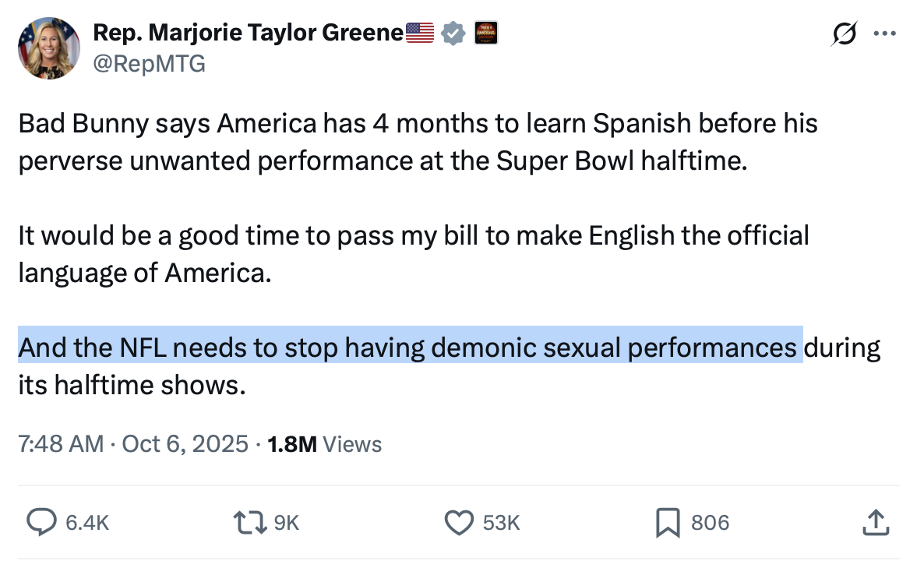
Task: Open the 1.8M Views analytics
Action: point(324,444)
